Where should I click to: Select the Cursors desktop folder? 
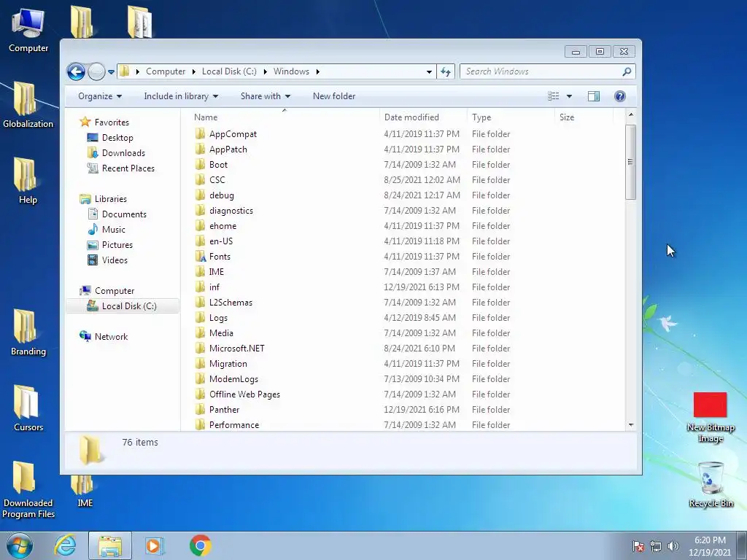click(x=28, y=408)
